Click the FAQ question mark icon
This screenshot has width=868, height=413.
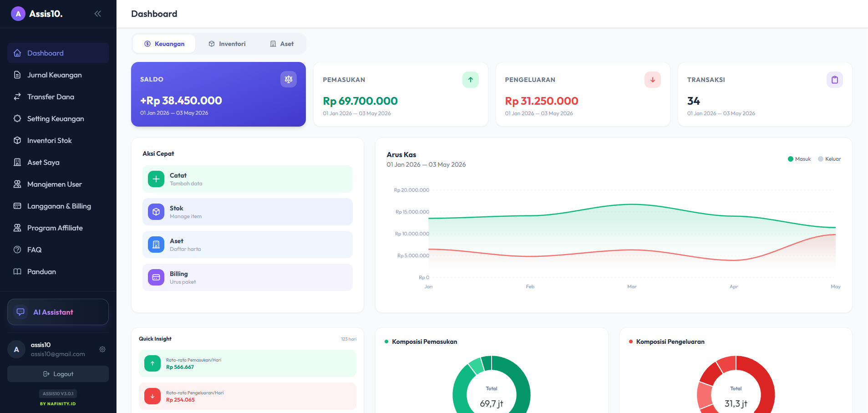coord(17,250)
